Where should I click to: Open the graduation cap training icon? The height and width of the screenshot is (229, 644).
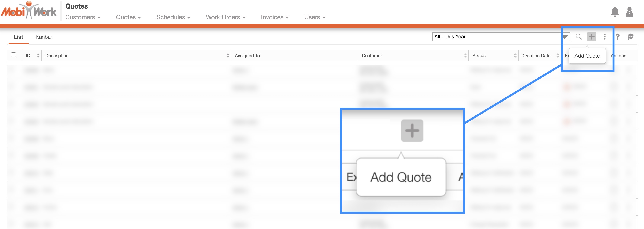tap(630, 37)
